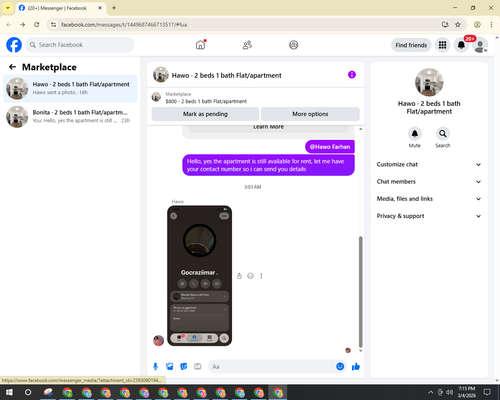Open the new tab plus button
The image size is (500, 400).
pos(114,8)
